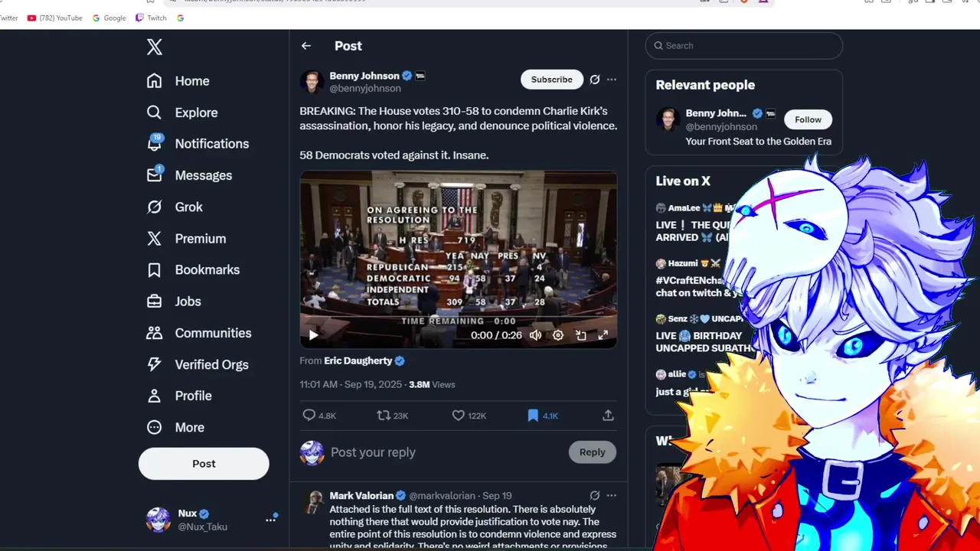Viewport: 980px width, 551px height.
Task: Click Grok icon on Benny Johnson post
Action: point(595,80)
